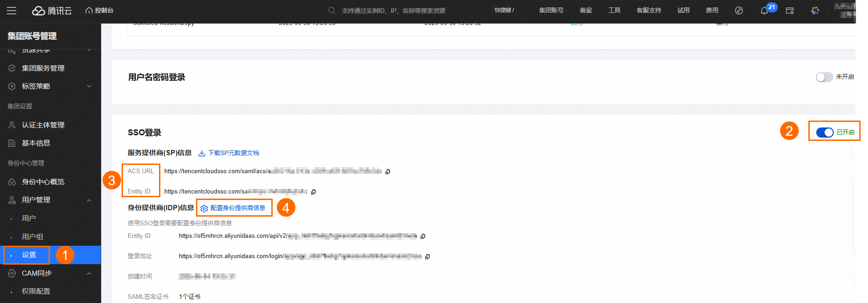Expand the 标签策略 sidebar section
The image size is (868, 303).
coord(50,86)
